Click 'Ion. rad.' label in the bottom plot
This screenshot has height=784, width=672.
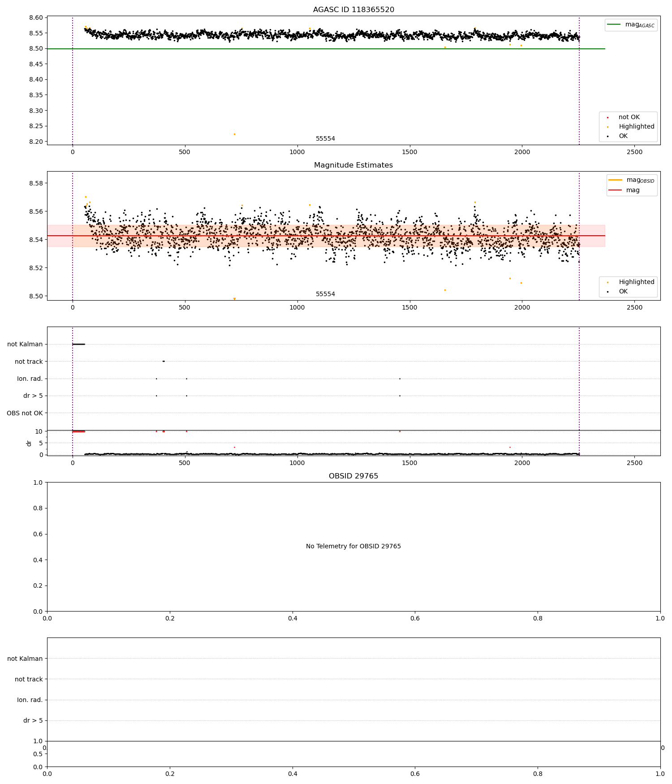[30, 700]
